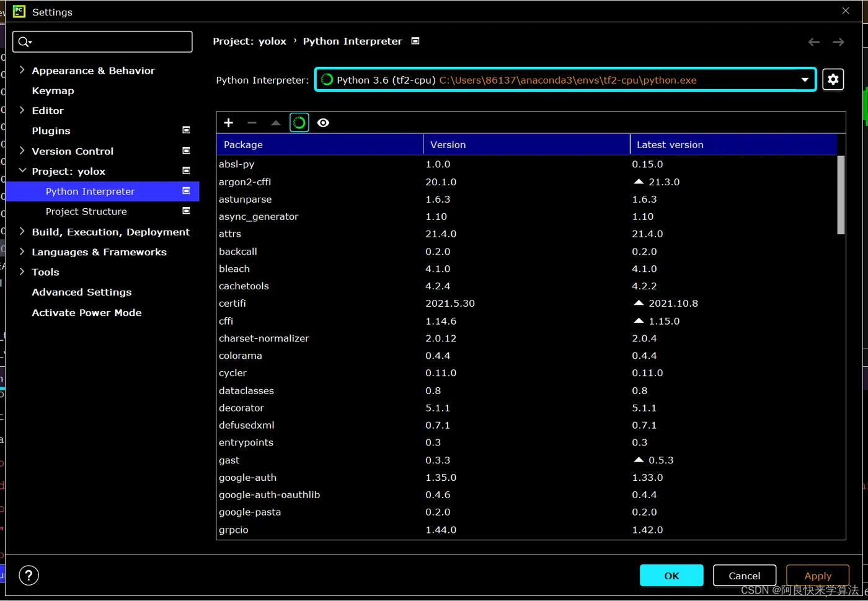Click upgrade arrow next to certifi 2021.10.8
Viewport: 868px width, 601px height.
tap(639, 303)
